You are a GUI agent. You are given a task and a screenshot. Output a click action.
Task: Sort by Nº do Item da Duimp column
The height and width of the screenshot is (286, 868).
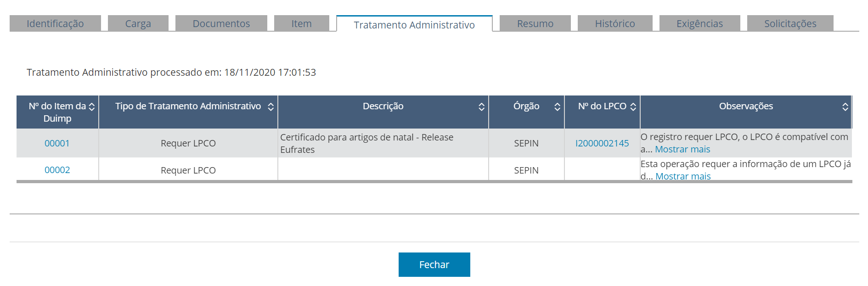(92, 107)
